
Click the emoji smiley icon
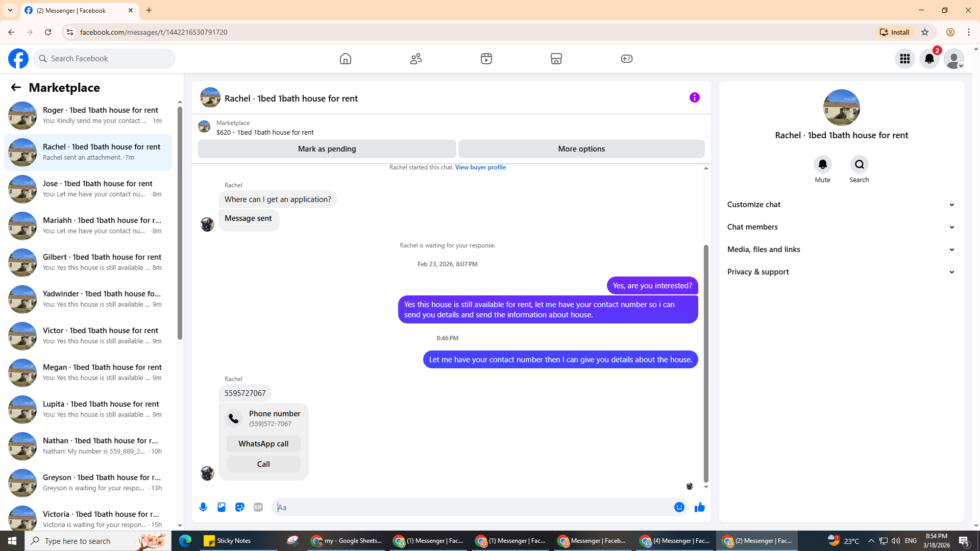tap(679, 507)
